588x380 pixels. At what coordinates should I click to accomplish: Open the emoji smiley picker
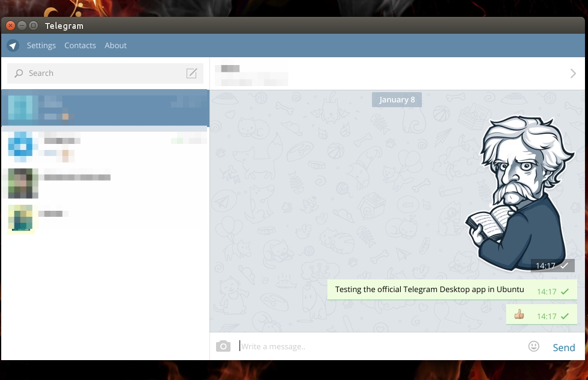(533, 346)
